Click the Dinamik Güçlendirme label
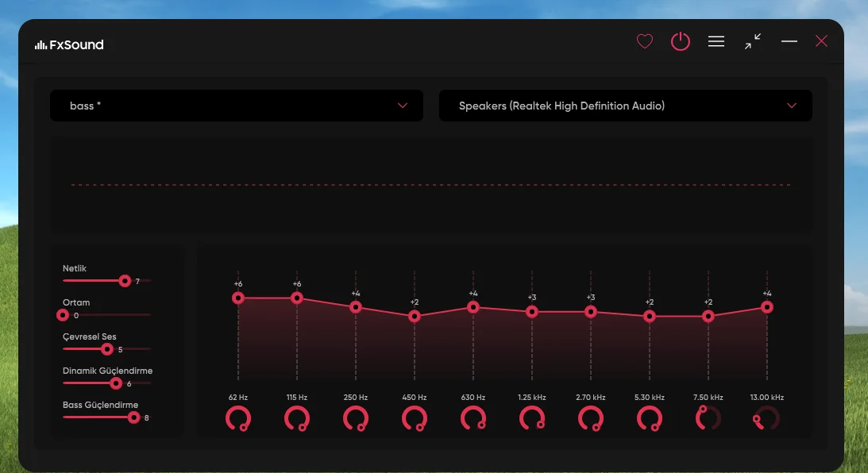 [x=107, y=371]
